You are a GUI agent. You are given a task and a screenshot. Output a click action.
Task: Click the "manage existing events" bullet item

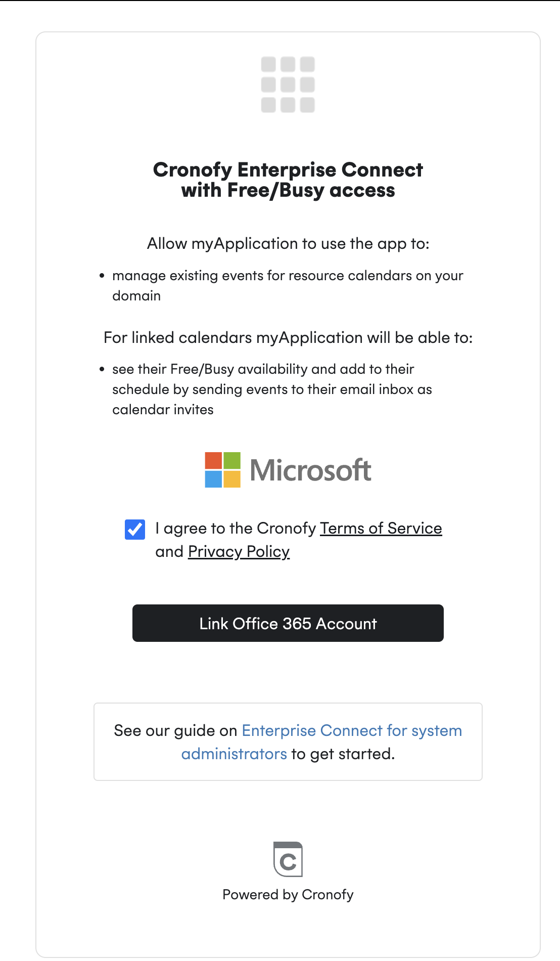[x=288, y=276]
